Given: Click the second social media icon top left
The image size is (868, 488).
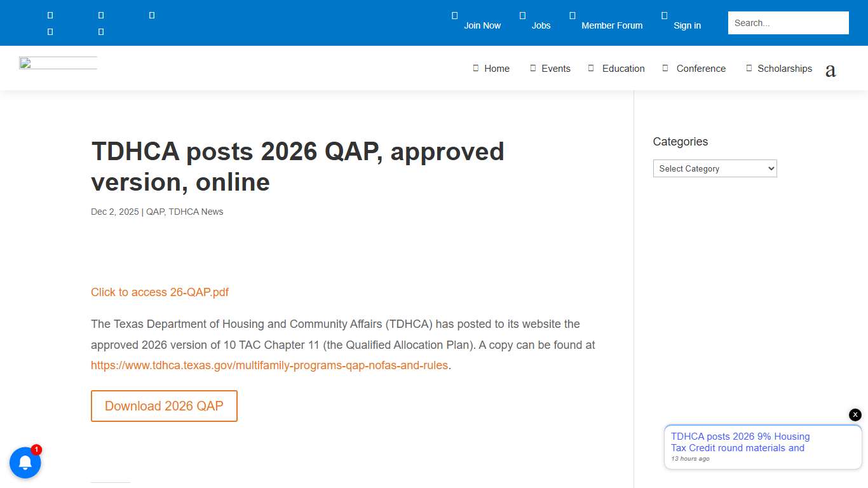Looking at the screenshot, I should (101, 15).
